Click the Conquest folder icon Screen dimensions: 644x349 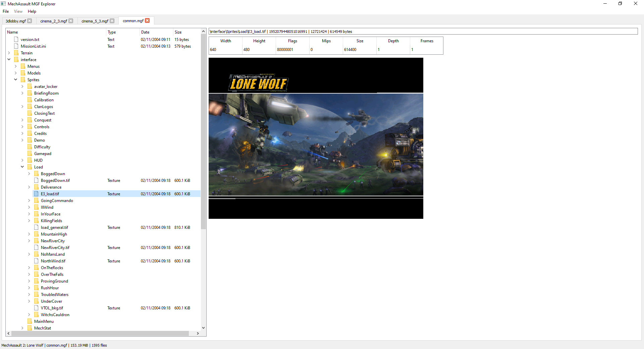point(30,120)
